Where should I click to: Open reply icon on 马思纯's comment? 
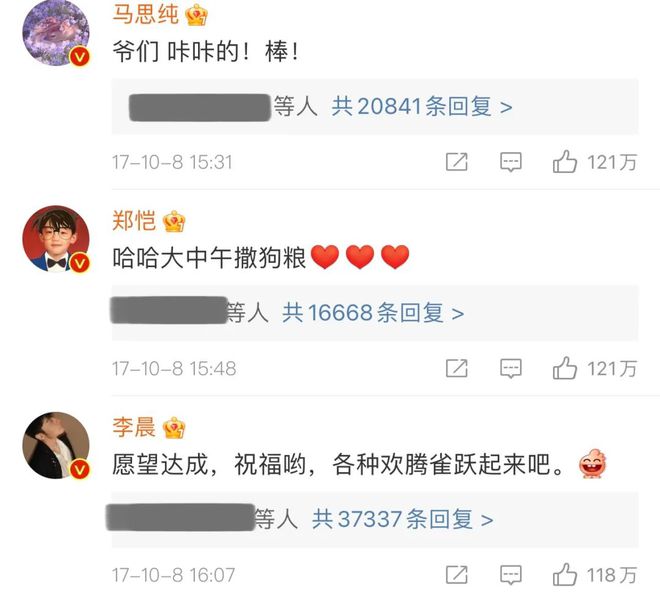pyautogui.click(x=511, y=162)
